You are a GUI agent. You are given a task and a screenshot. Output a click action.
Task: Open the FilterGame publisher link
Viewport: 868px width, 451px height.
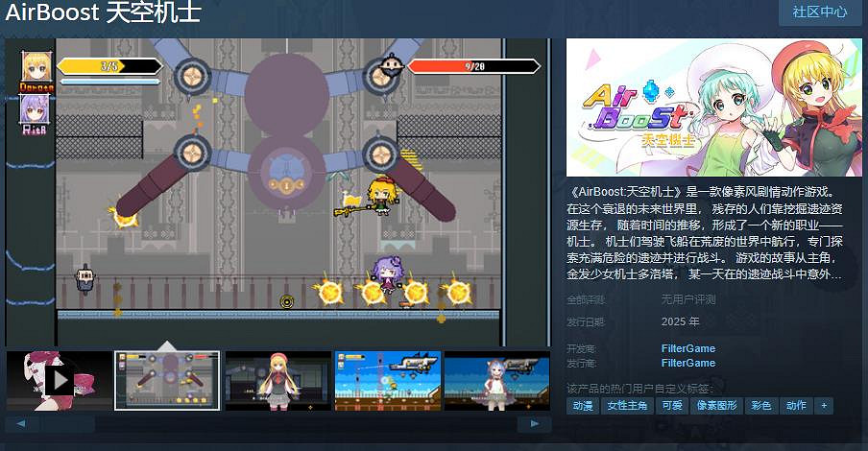click(688, 363)
